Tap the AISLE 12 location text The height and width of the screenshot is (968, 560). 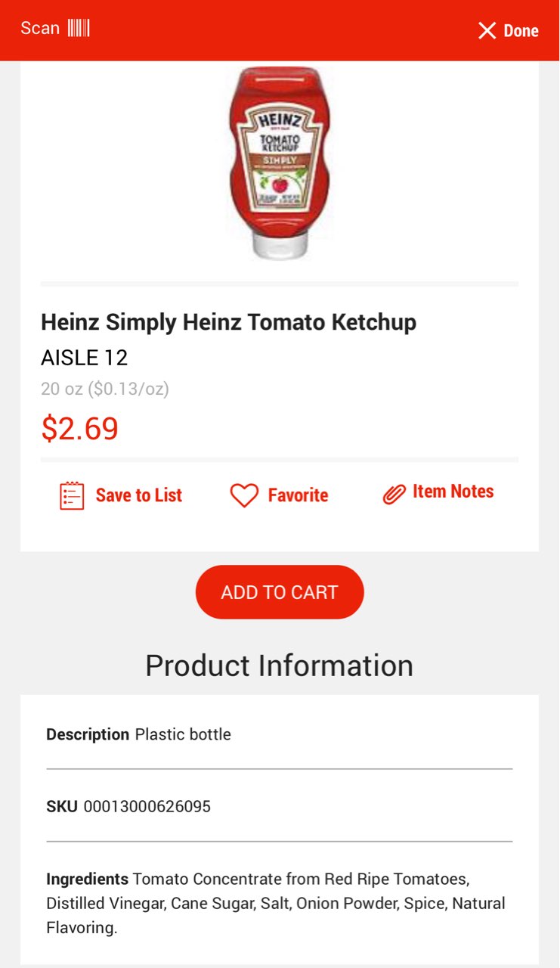point(85,358)
